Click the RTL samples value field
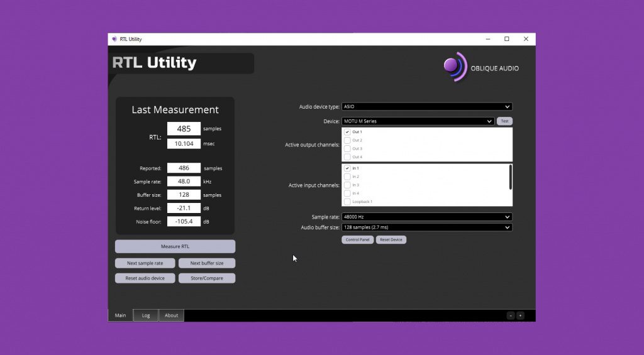This screenshot has height=355, width=644. tap(184, 129)
